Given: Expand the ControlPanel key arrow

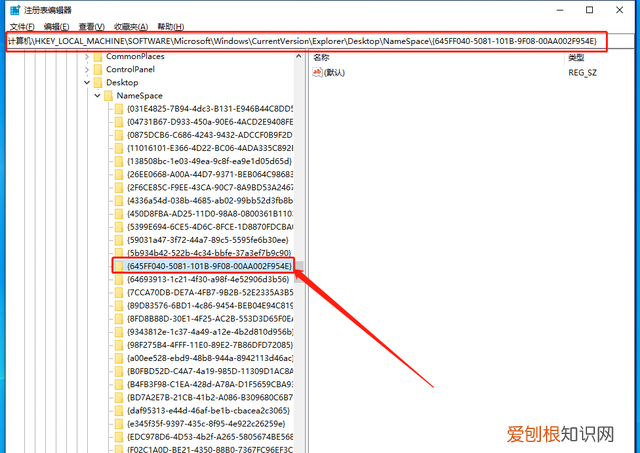Looking at the screenshot, I should point(87,70).
